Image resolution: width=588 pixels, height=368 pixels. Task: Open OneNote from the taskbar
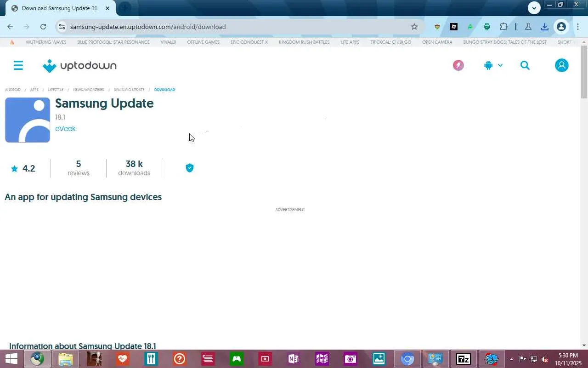[293, 359]
